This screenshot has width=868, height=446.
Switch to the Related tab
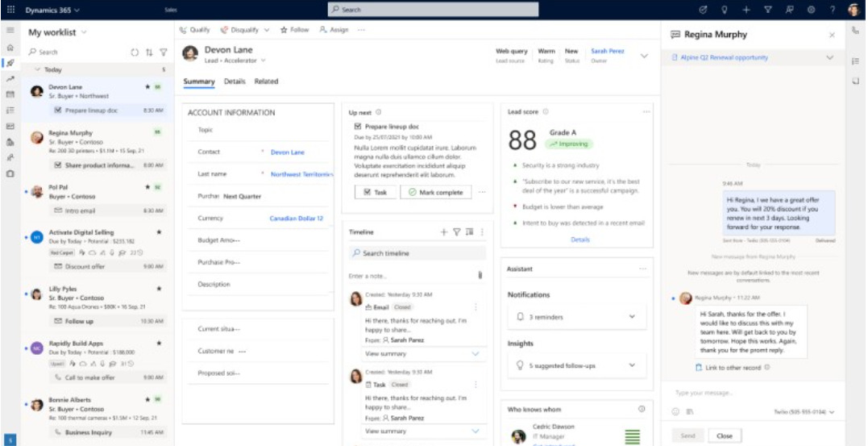266,81
